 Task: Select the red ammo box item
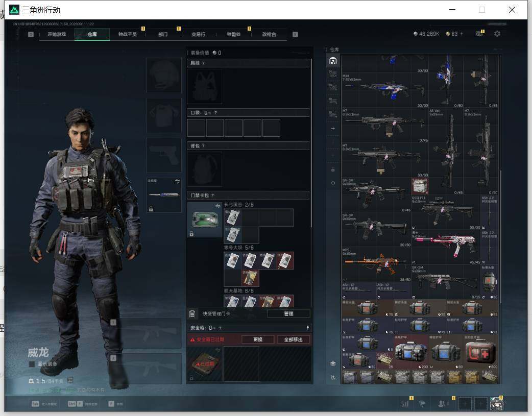420,186
